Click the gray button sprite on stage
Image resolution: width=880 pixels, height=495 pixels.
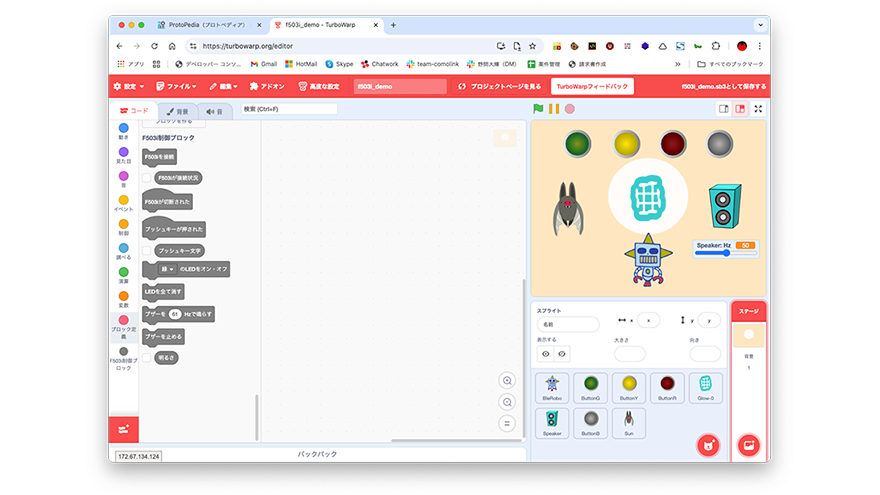719,144
